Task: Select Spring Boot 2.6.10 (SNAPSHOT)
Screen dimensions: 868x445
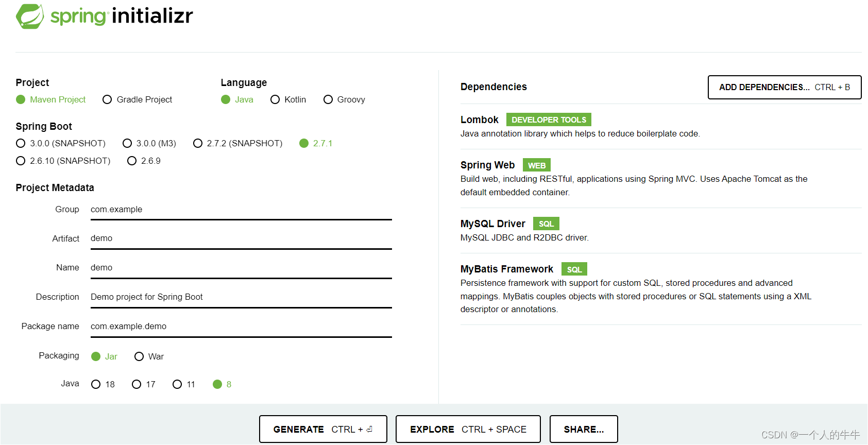Action: [x=63, y=161]
